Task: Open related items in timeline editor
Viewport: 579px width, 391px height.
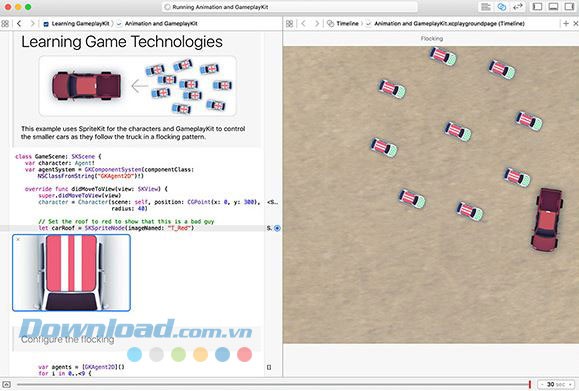Action: tap(290, 24)
